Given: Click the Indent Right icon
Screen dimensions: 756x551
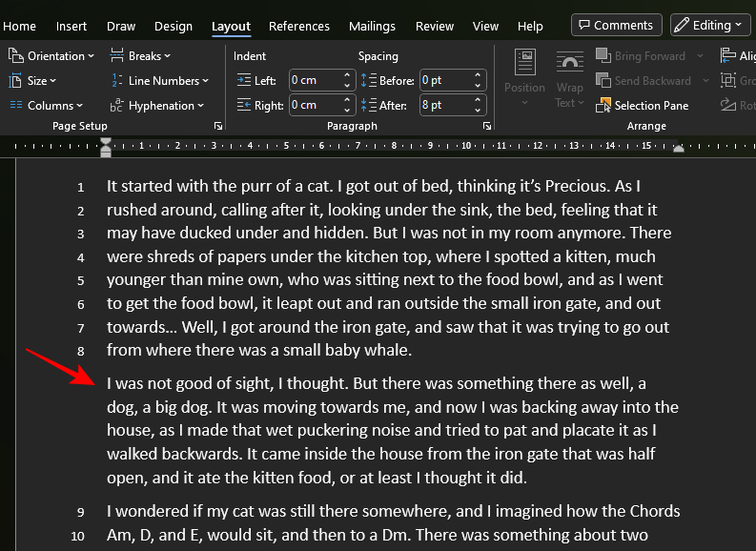Looking at the screenshot, I should pos(244,105).
